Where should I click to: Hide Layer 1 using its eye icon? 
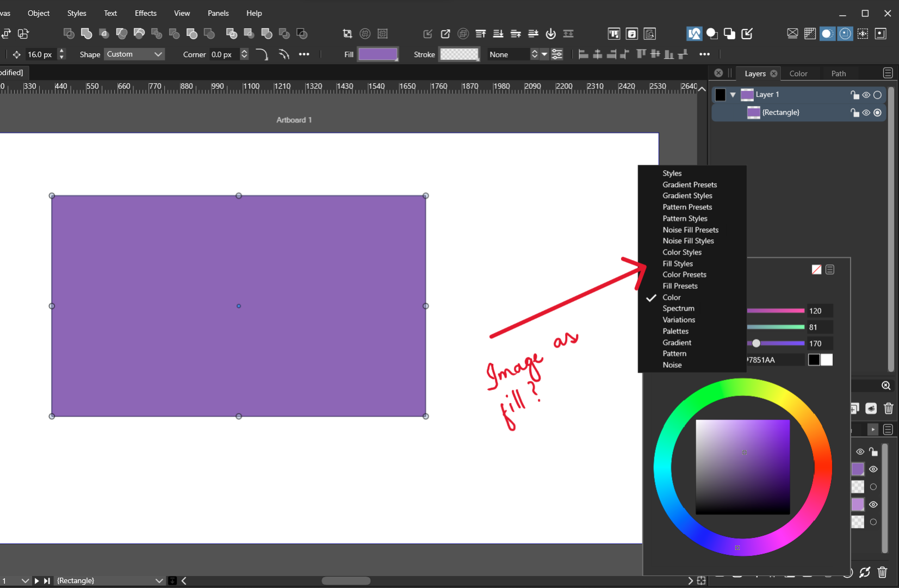866,95
